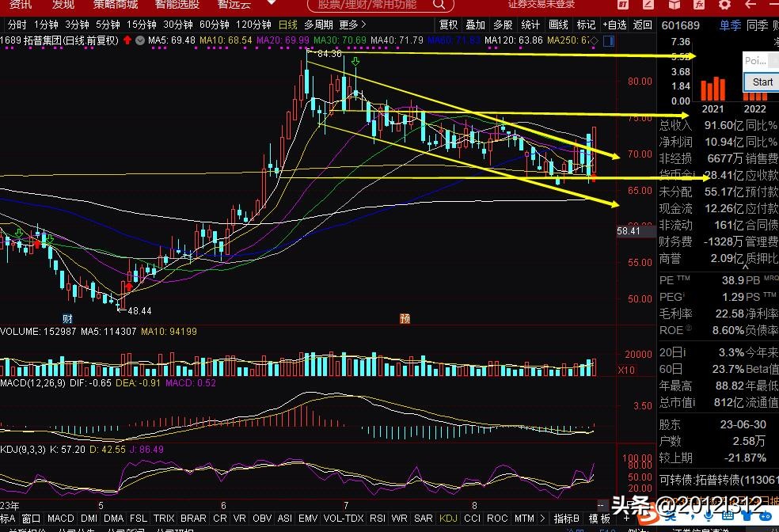Click 复权 button
The image size is (779, 532).
pos(448,25)
